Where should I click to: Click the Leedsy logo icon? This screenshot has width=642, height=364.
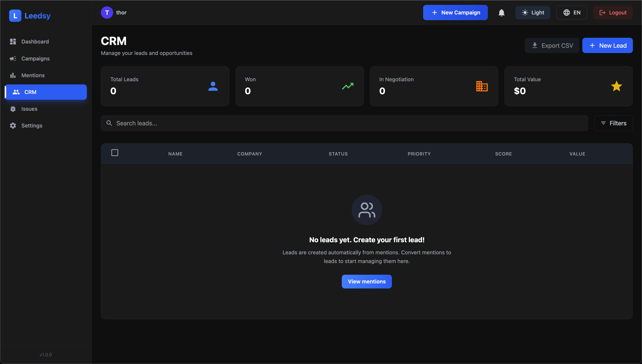click(x=15, y=15)
